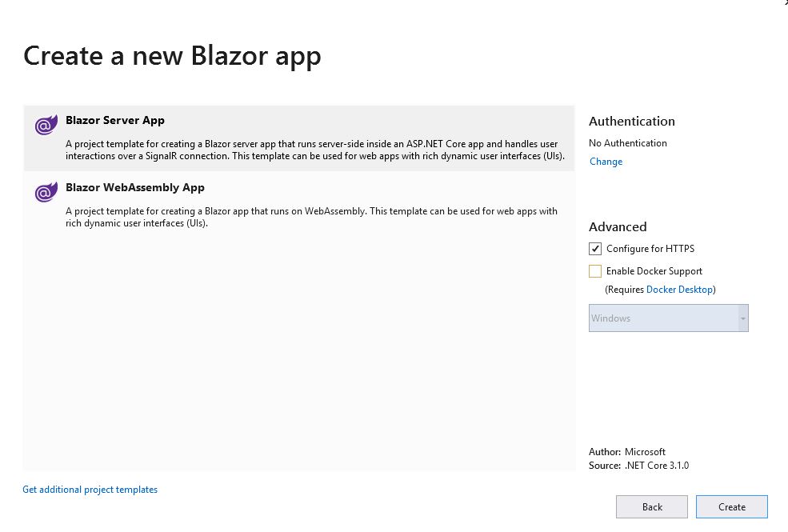
Task: Click the Blazor Server App purple icon
Action: tap(46, 126)
